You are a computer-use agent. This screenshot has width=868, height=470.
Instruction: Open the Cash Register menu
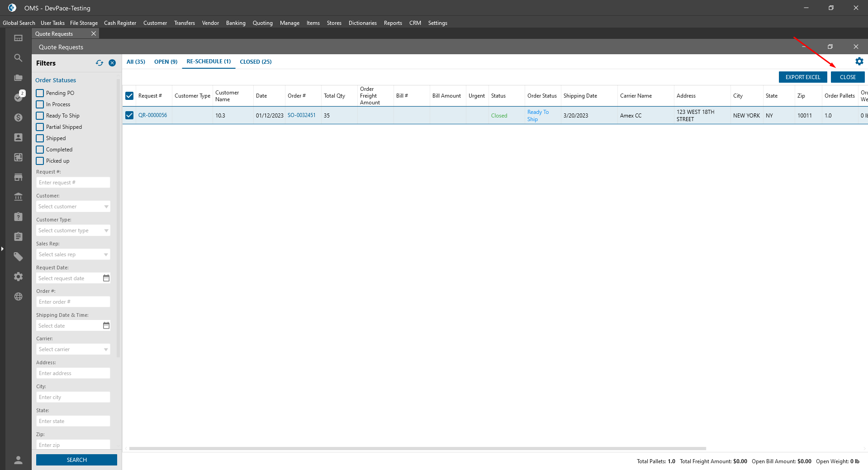(x=120, y=23)
